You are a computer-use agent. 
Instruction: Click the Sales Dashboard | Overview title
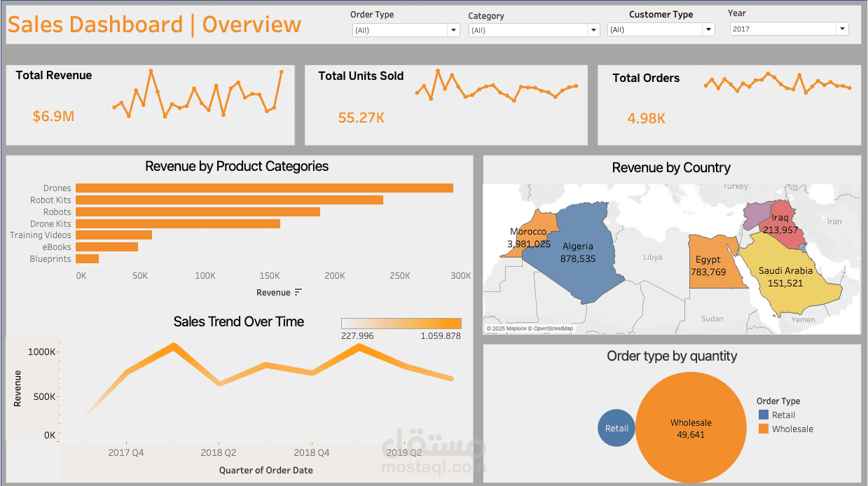coord(153,25)
